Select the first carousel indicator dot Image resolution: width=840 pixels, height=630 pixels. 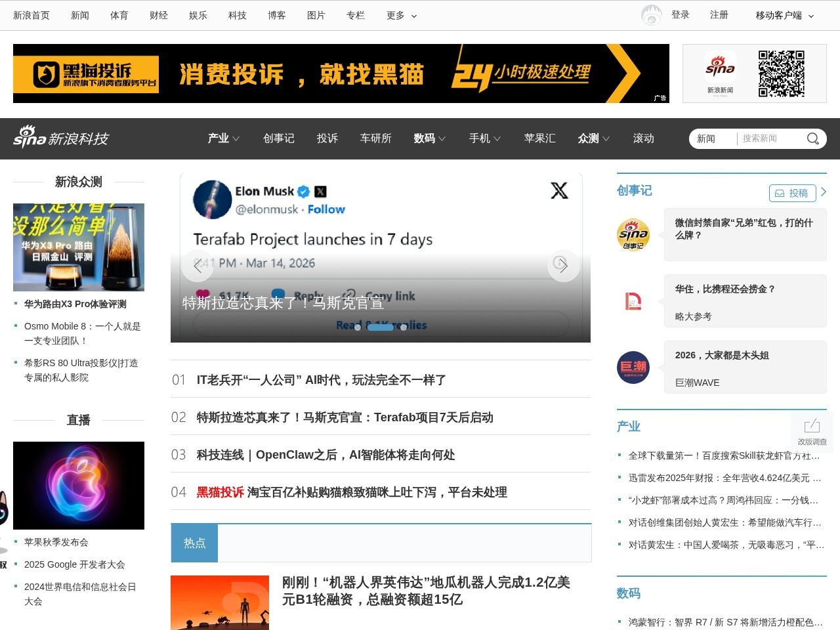[358, 327]
